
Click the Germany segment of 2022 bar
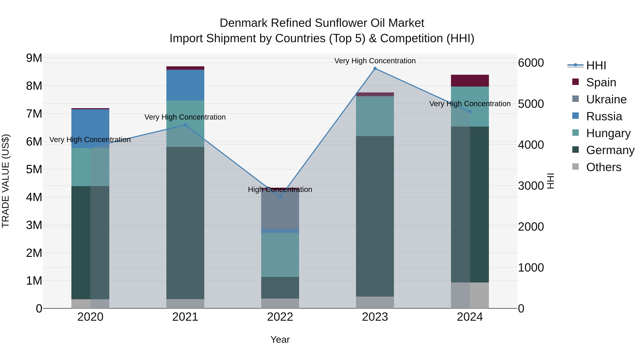point(280,288)
